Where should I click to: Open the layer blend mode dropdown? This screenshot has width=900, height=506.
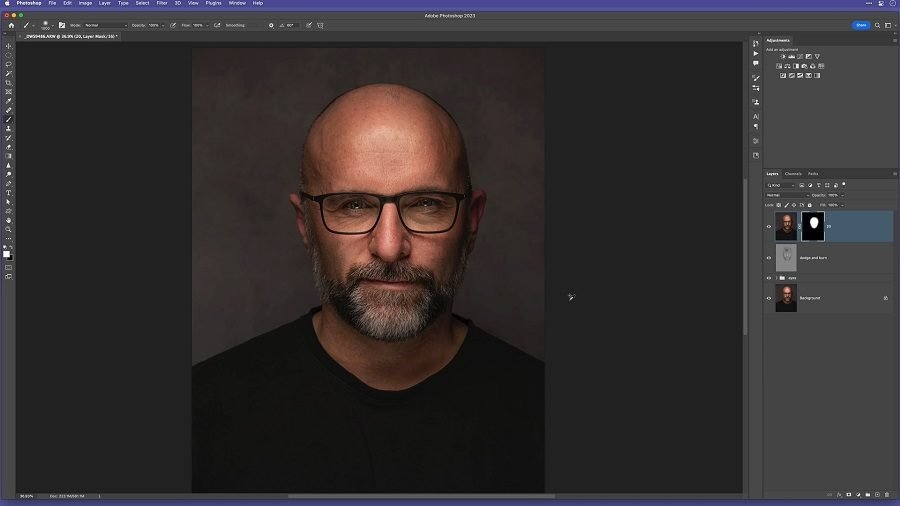[x=788, y=195]
